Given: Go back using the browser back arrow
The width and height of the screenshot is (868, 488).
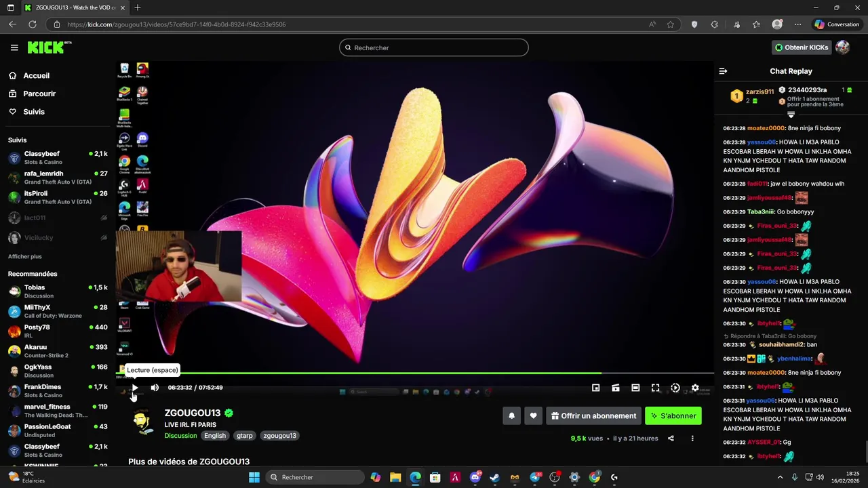Looking at the screenshot, I should [13, 24].
